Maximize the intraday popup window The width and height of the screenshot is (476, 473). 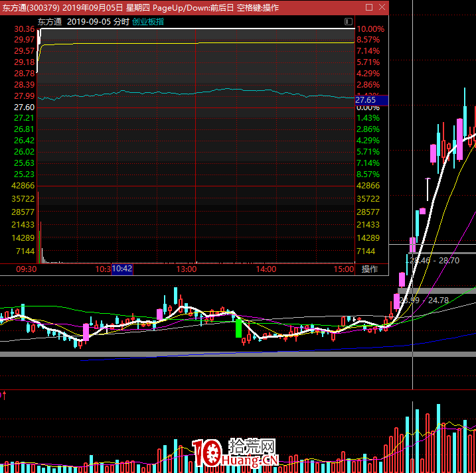(369, 7)
